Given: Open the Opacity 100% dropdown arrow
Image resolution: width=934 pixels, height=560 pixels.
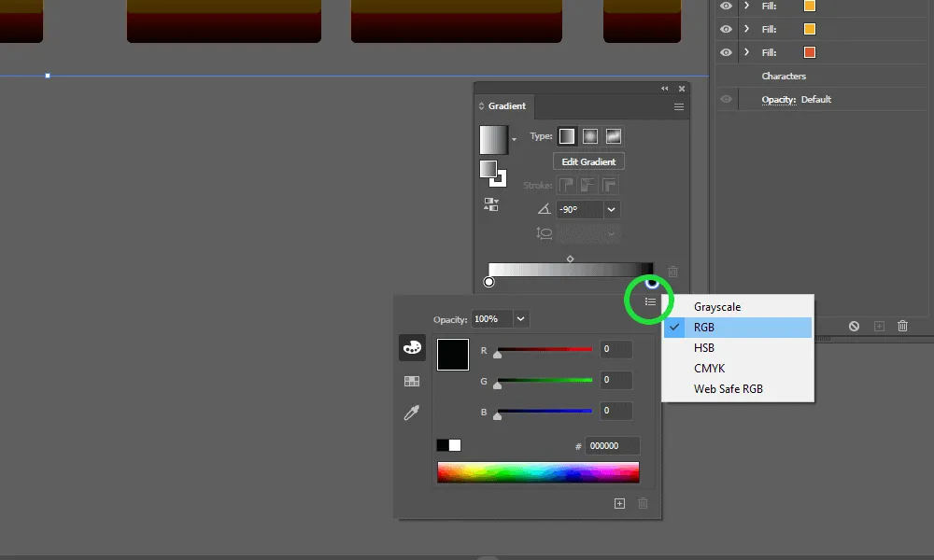Looking at the screenshot, I should pyautogui.click(x=520, y=319).
